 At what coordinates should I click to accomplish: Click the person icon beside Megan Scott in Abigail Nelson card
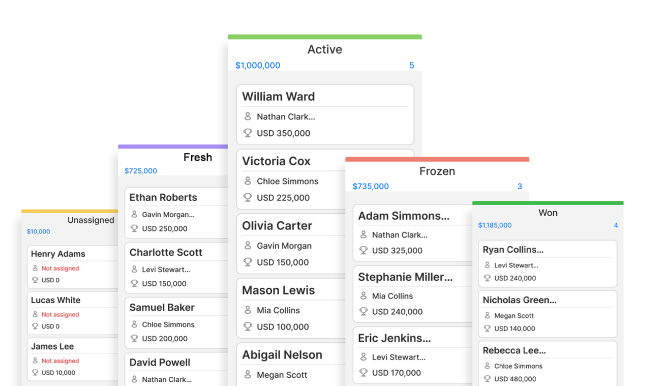[248, 374]
